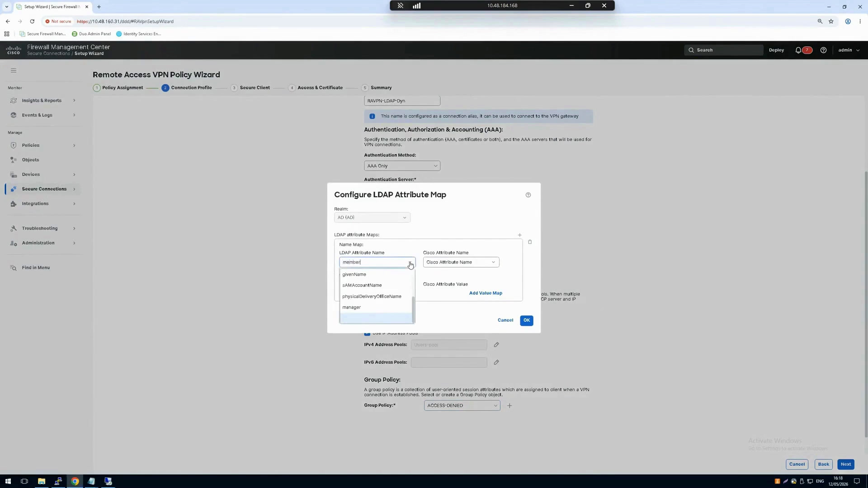Image resolution: width=868 pixels, height=488 pixels.
Task: Click the hamburger menu icon in the sidebar
Action: [14, 70]
